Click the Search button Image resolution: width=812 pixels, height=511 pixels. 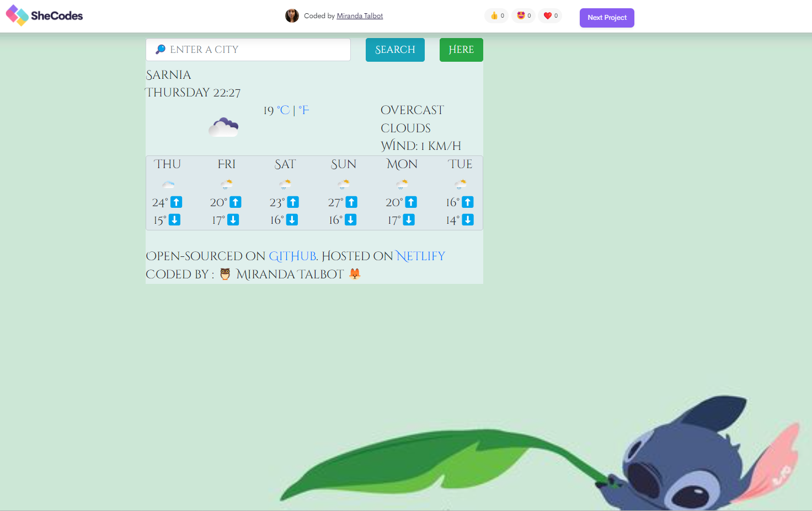click(395, 50)
